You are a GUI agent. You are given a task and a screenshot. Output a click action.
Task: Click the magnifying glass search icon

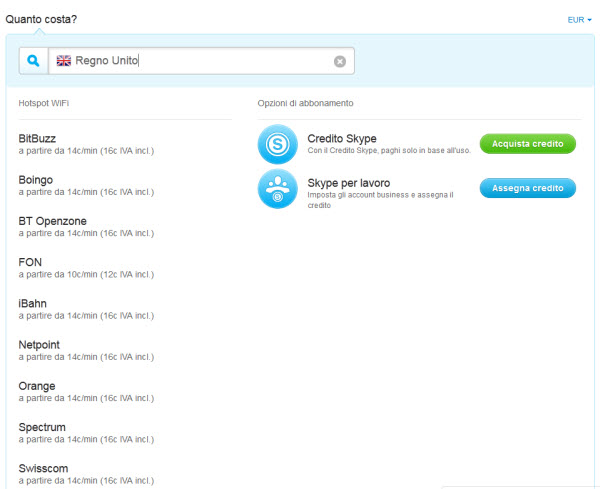coord(33,61)
